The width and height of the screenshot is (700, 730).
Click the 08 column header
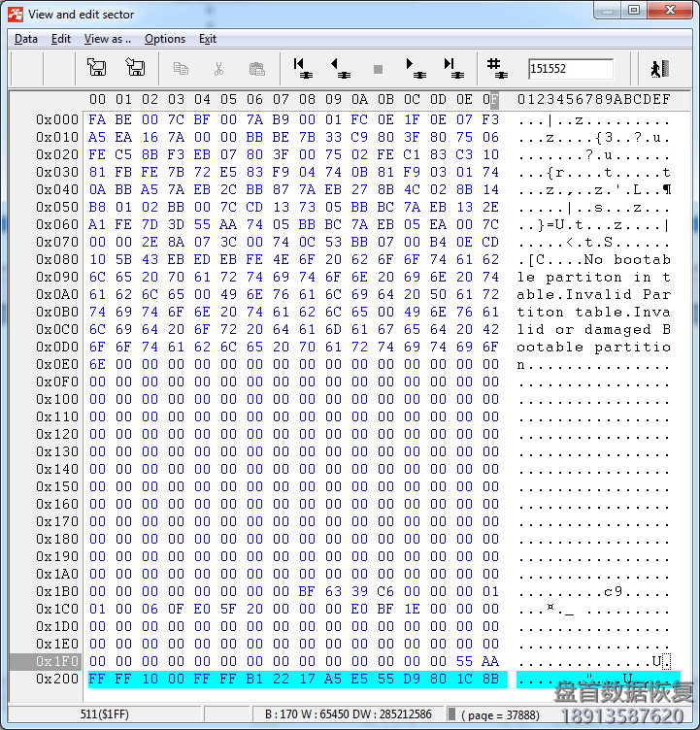(307, 99)
